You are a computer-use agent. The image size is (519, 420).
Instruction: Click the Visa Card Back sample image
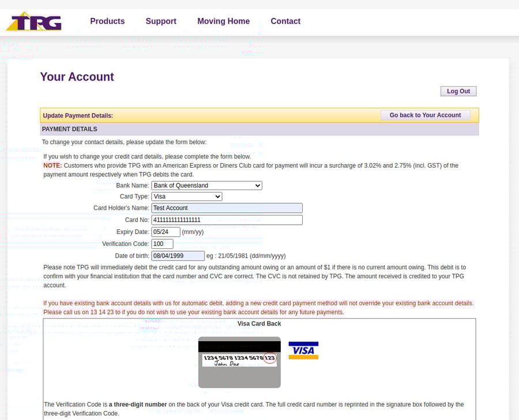coord(239,362)
